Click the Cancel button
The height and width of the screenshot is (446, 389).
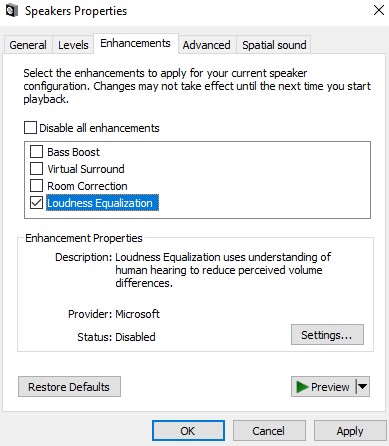click(269, 431)
